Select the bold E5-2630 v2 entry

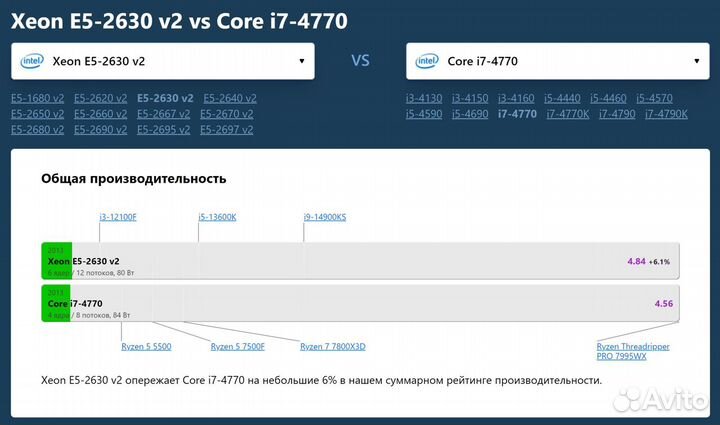click(165, 98)
